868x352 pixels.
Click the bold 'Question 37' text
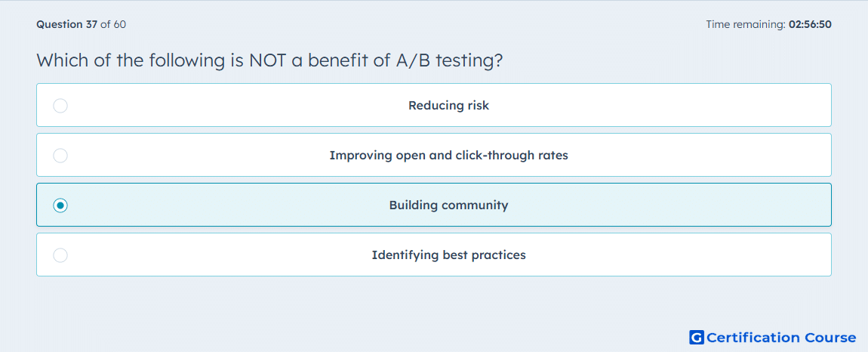pyautogui.click(x=66, y=24)
